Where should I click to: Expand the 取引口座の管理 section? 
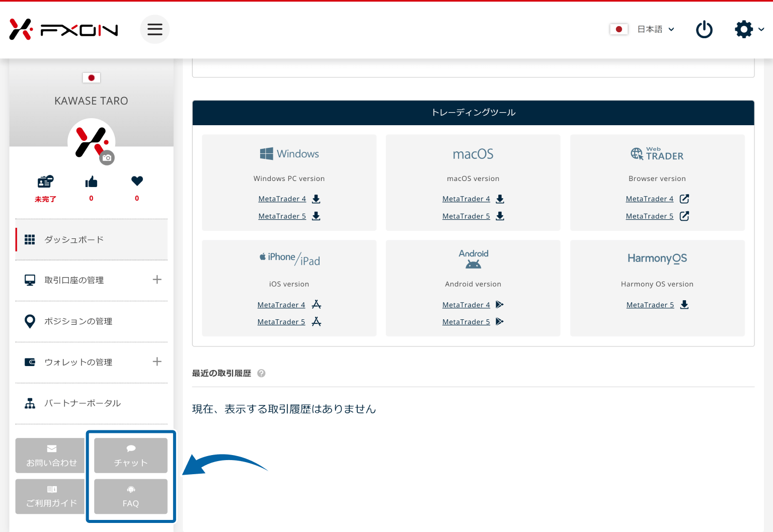coord(158,280)
